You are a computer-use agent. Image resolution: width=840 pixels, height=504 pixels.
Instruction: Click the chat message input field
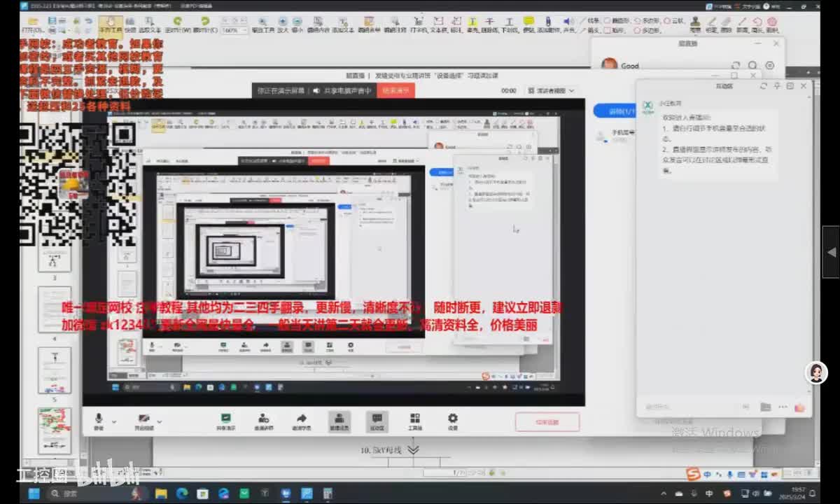pyautogui.click(x=689, y=407)
